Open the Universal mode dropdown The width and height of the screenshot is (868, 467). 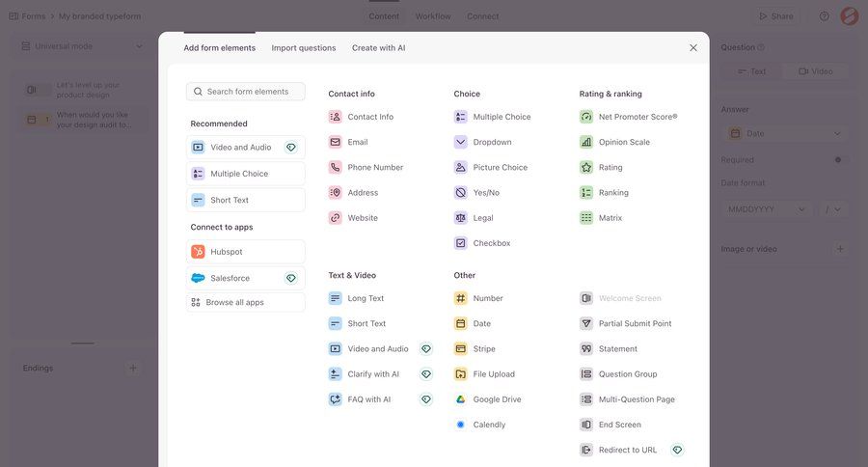(x=81, y=46)
